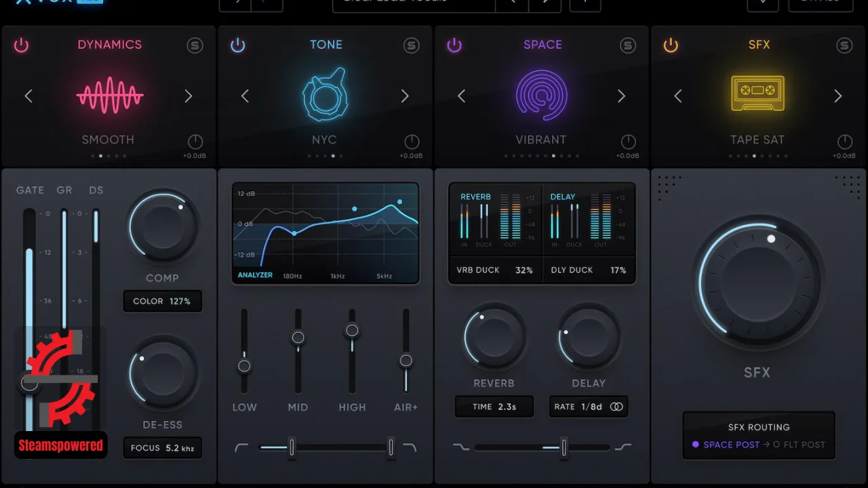Click the linked-circles icon in Delay Rate
The image size is (868, 488).
616,407
